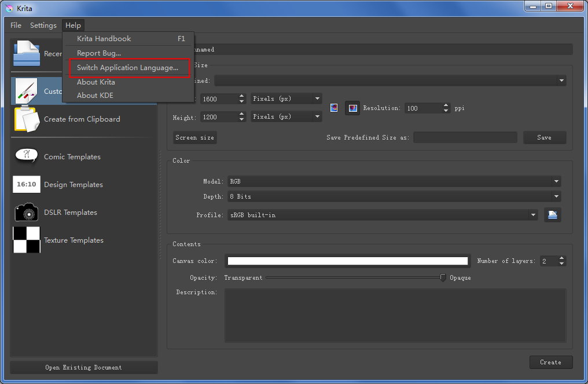Open the Settings menu
This screenshot has height=384, width=588.
[43, 25]
